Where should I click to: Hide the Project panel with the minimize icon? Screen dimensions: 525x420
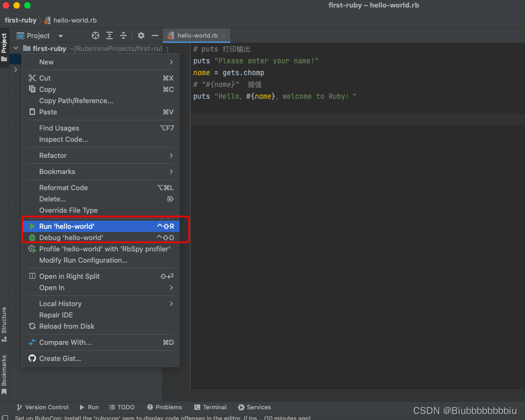click(155, 35)
